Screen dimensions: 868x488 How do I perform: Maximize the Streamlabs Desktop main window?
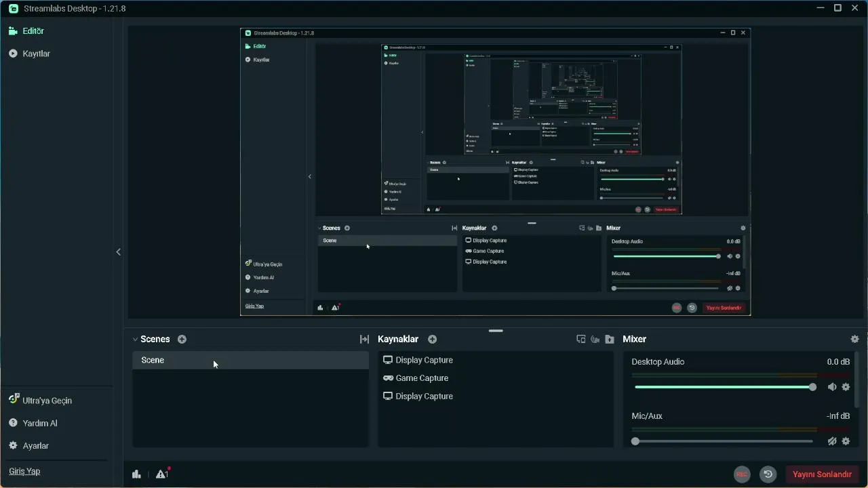837,8
